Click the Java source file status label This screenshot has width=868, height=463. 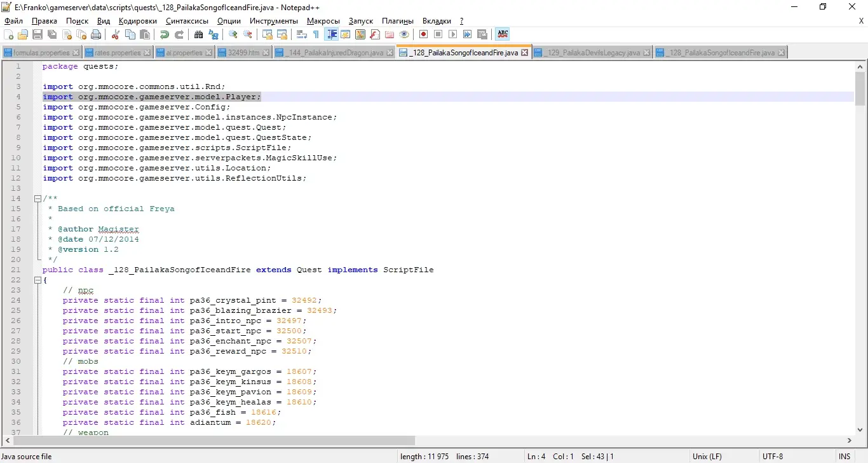pyautogui.click(x=26, y=457)
